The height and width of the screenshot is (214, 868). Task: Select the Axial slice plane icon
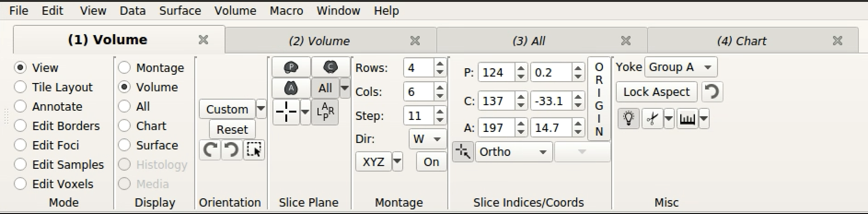click(291, 88)
